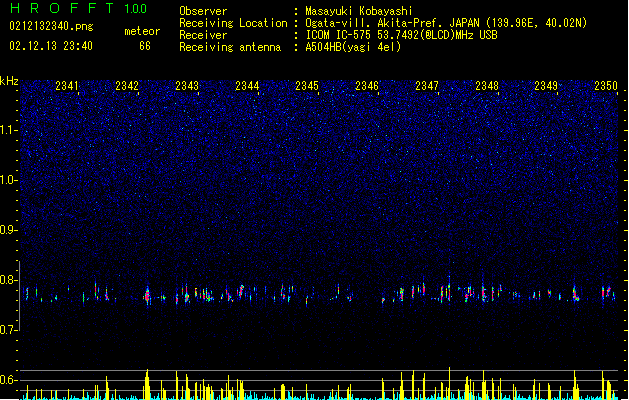Click the HROFFT 1.0.0 title text
629x400 pixels.
tap(79, 8)
